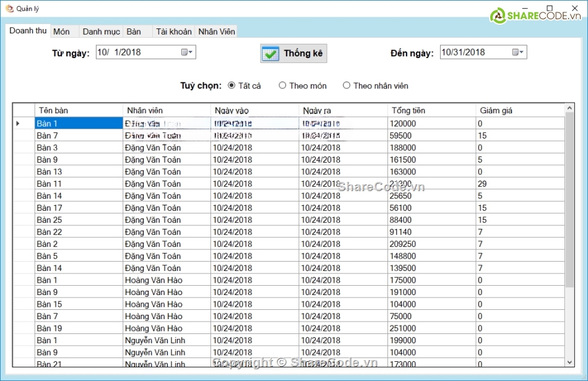Open the Đến ngày calendar dropdown
Image resolution: width=588 pixels, height=381 pixels.
pos(518,52)
